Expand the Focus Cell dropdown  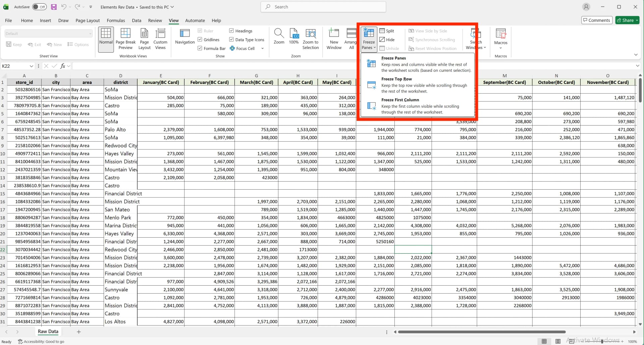coord(263,48)
